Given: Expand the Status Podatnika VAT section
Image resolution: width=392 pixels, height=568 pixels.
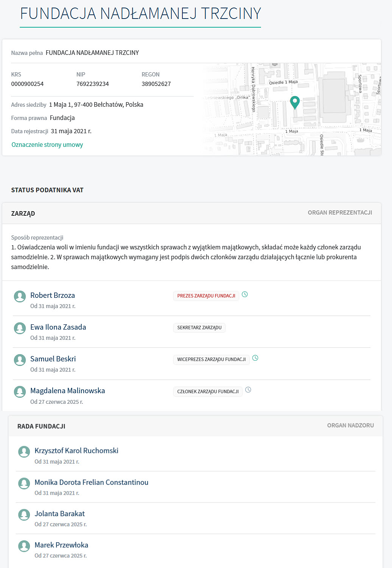Looking at the screenshot, I should tap(47, 190).
